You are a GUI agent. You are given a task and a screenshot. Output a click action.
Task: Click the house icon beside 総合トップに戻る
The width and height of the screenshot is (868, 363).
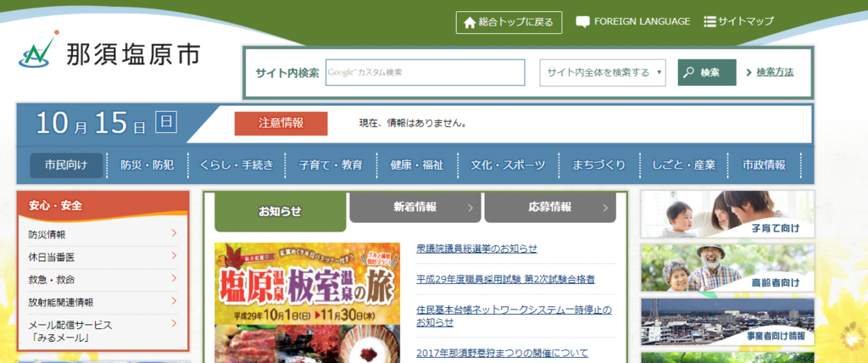pyautogui.click(x=470, y=23)
